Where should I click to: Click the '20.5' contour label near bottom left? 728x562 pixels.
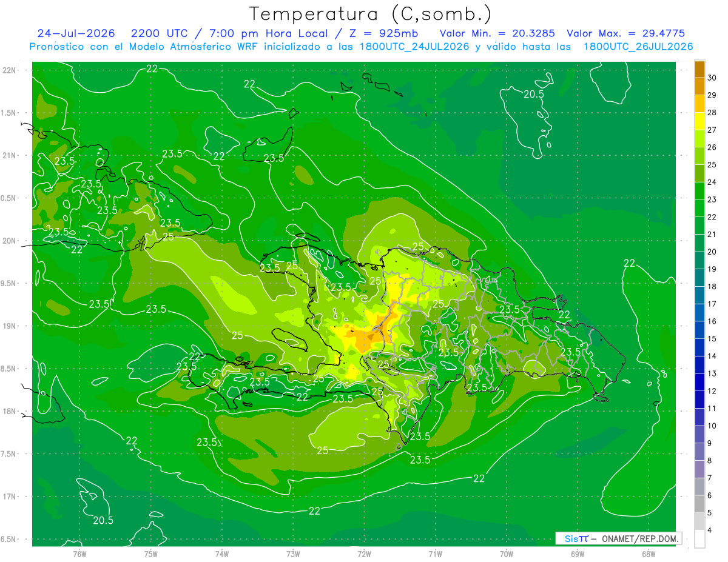pos(103,520)
